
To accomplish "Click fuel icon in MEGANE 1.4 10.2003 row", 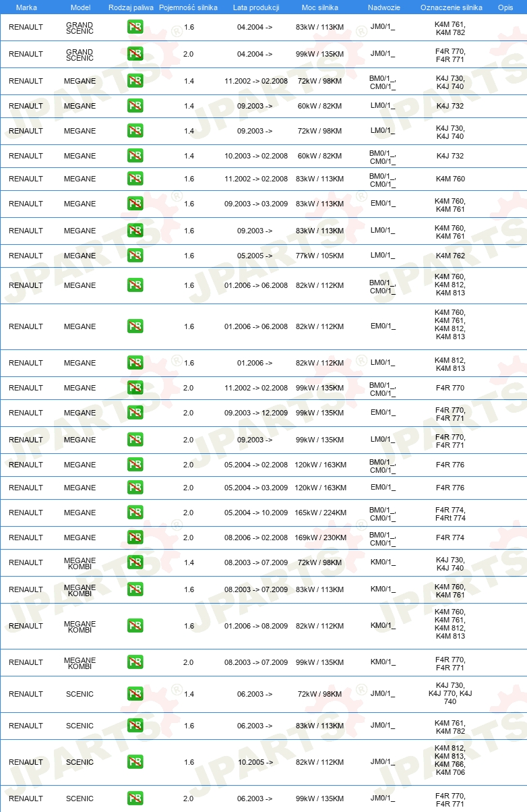I will [x=135, y=156].
